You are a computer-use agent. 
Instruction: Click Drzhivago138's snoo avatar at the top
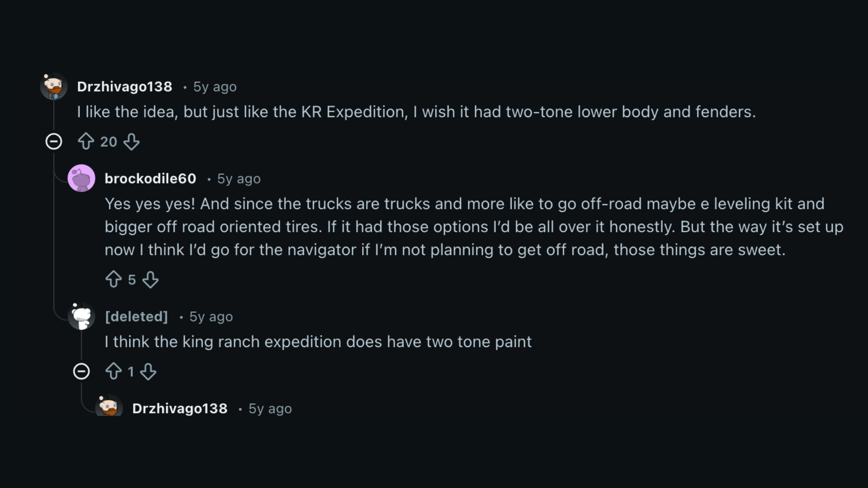point(53,86)
